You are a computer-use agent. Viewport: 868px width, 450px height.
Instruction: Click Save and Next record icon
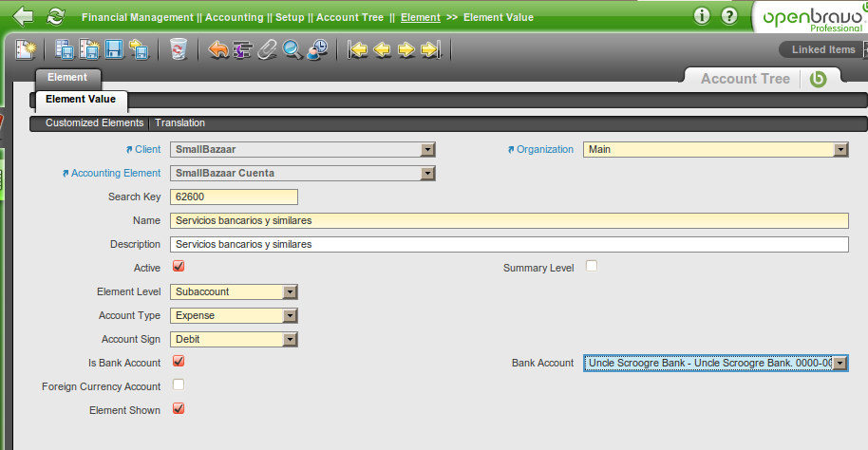139,49
